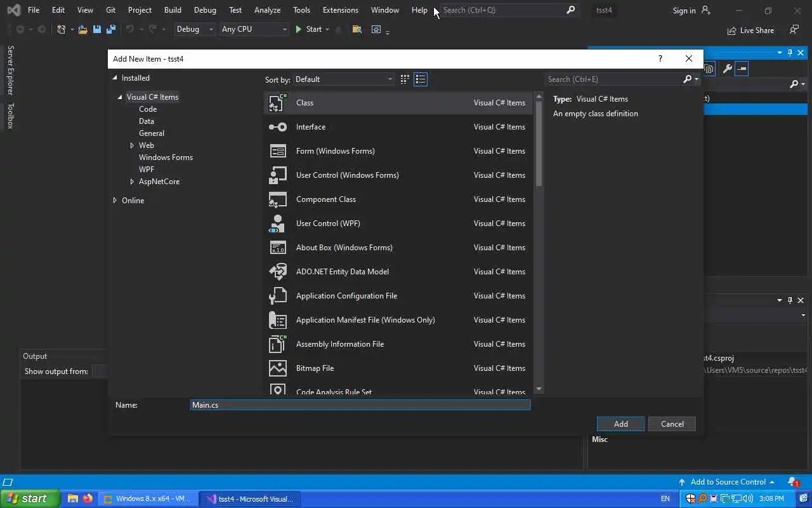Select the Data category
Viewport: 812px width, 508px height.
[x=147, y=121]
